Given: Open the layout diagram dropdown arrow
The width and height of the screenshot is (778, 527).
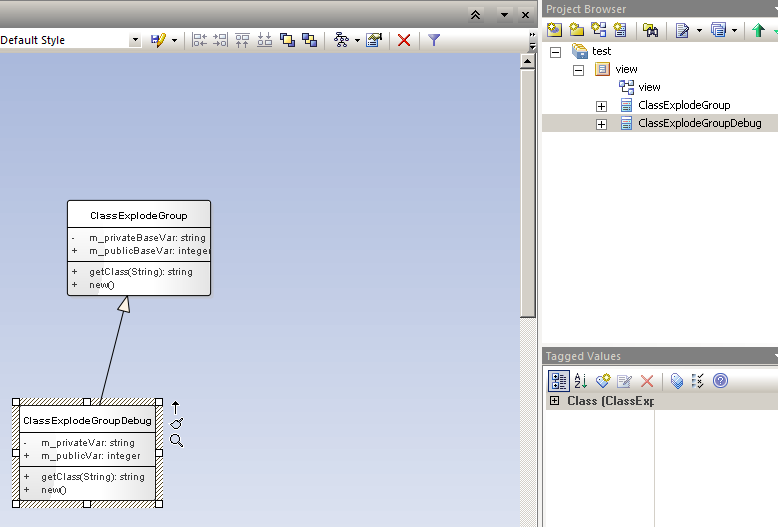Looking at the screenshot, I should coord(357,40).
